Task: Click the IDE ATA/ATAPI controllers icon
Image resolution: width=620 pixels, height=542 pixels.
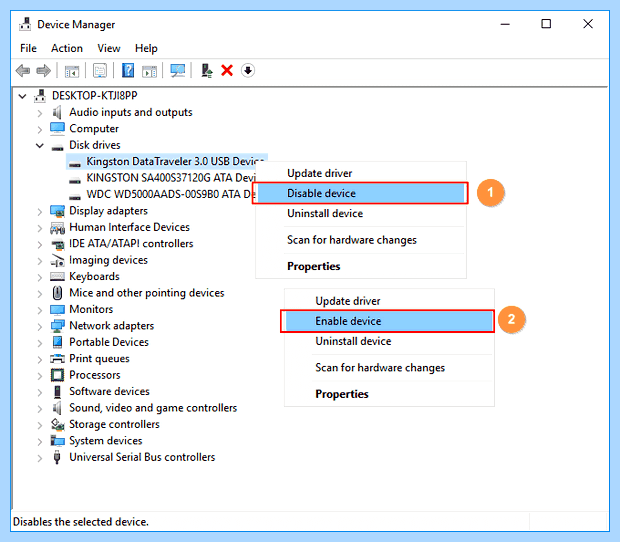Action: click(x=58, y=244)
